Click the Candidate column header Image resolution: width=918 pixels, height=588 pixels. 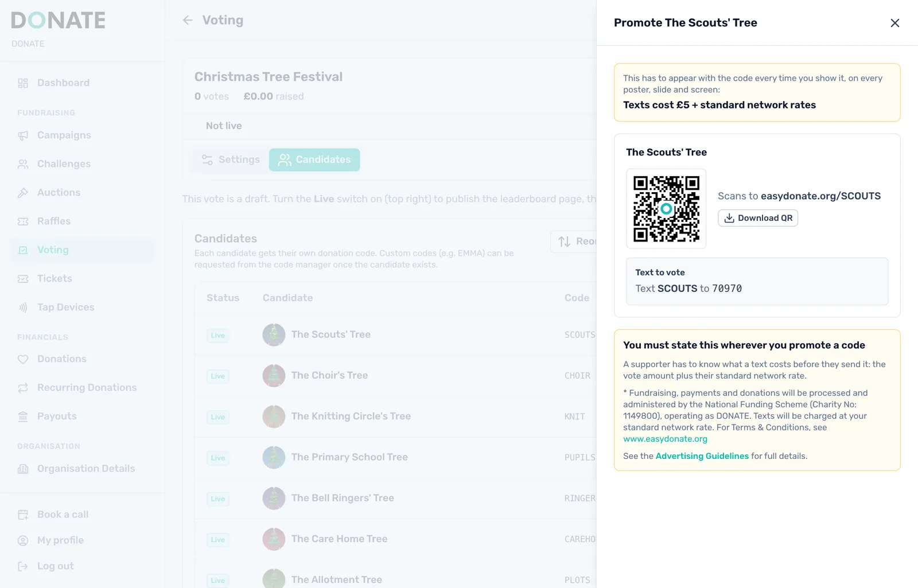287,298
